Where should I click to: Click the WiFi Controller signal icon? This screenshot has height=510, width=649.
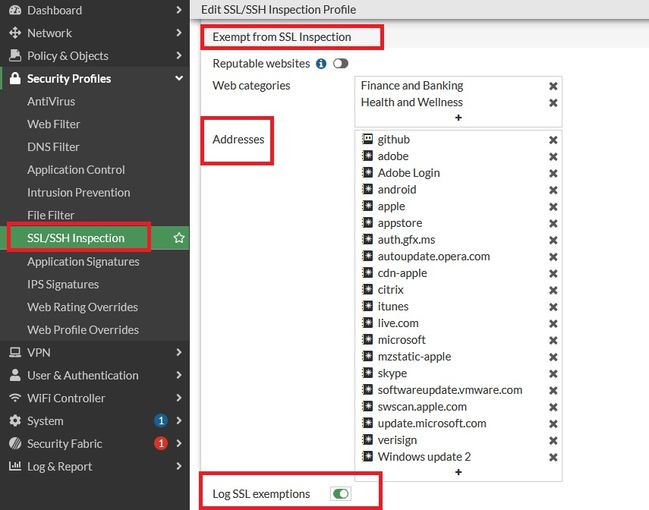[x=15, y=398]
